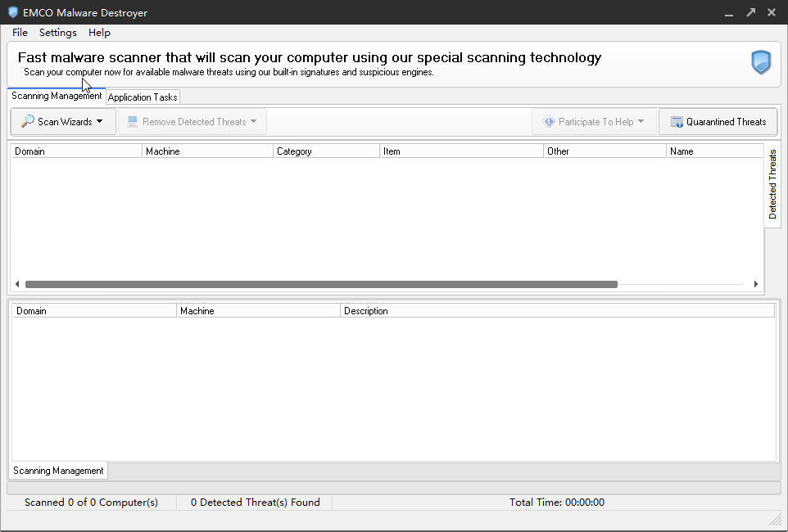Close the EMCO Malware Destroyer window
The height and width of the screenshot is (532, 788).
click(x=772, y=12)
